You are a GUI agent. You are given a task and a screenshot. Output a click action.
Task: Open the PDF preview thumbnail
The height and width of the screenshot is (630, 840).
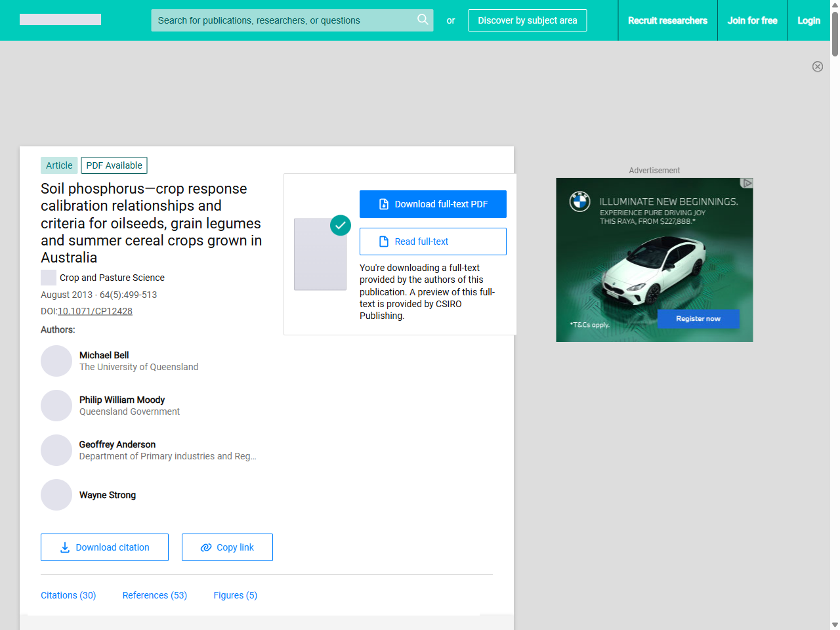click(320, 255)
